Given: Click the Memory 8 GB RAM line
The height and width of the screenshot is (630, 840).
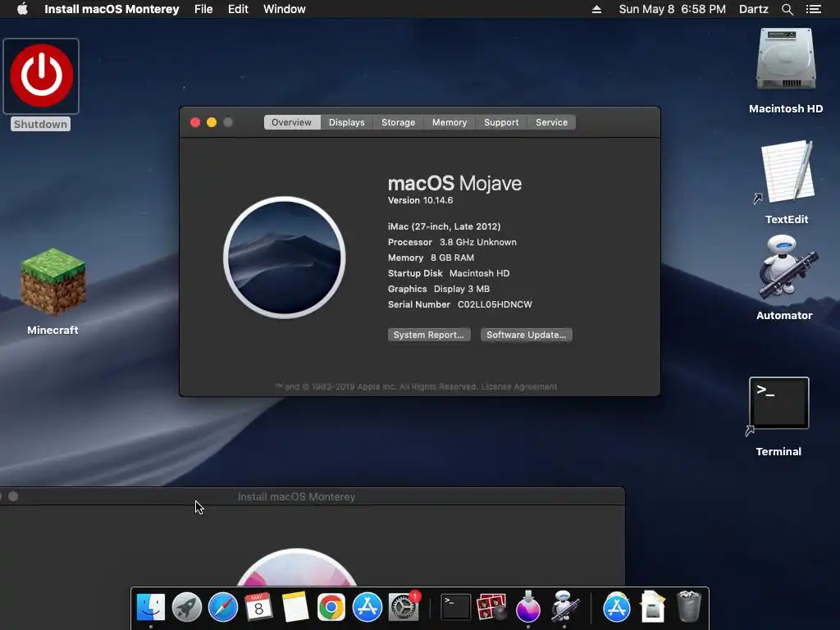Looking at the screenshot, I should (431, 258).
